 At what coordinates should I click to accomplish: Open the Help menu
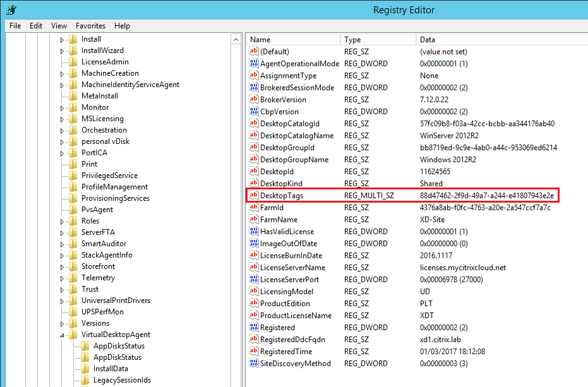(x=122, y=26)
